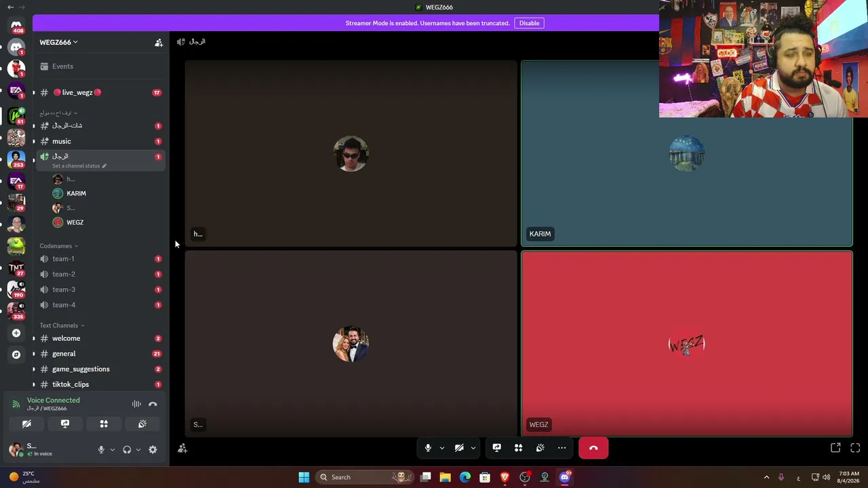The height and width of the screenshot is (488, 868).
Task: Open the Windows Start menu
Action: click(x=304, y=477)
